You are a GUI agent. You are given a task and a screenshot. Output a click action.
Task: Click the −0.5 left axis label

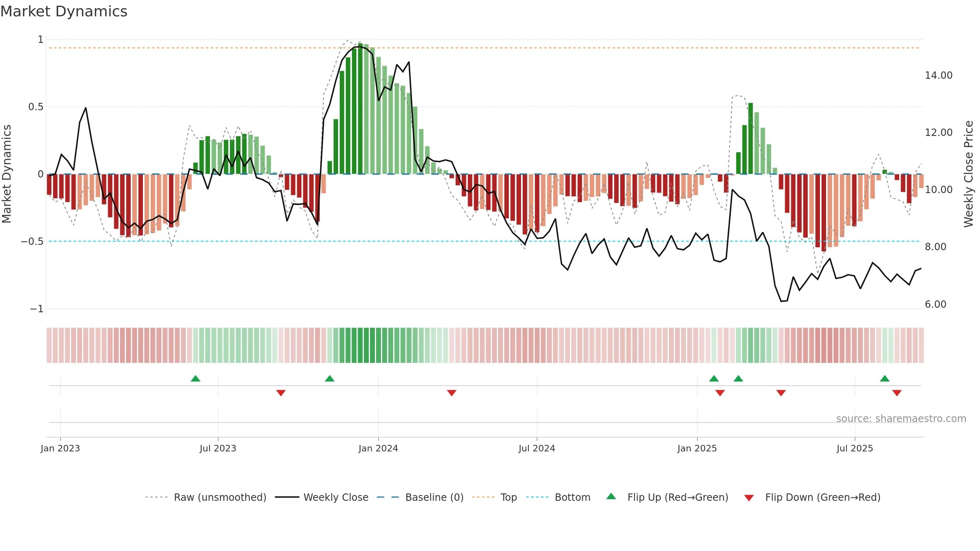click(32, 242)
